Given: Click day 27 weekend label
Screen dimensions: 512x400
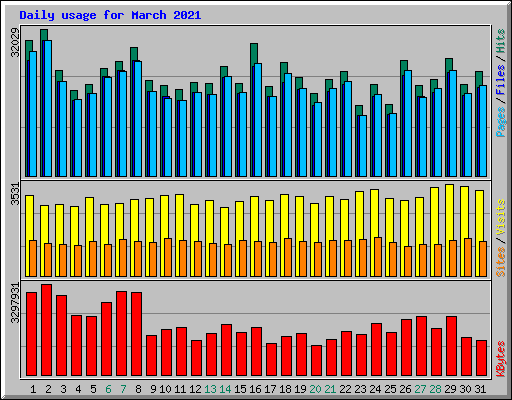Looking at the screenshot, I should coord(420,389).
